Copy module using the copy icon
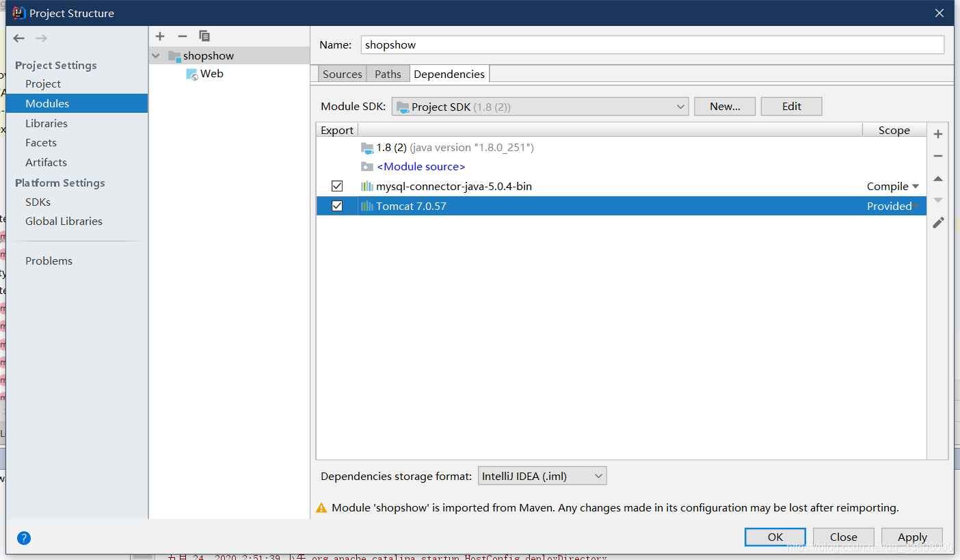This screenshot has width=960, height=560. [x=204, y=36]
